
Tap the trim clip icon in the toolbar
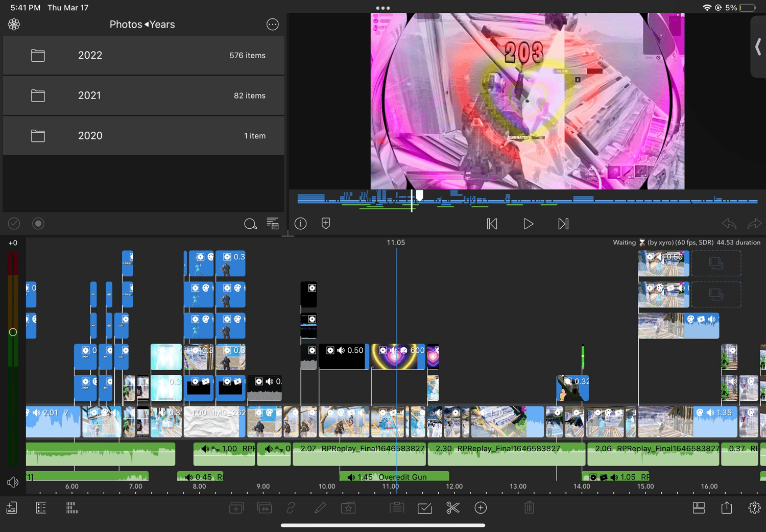(x=265, y=508)
